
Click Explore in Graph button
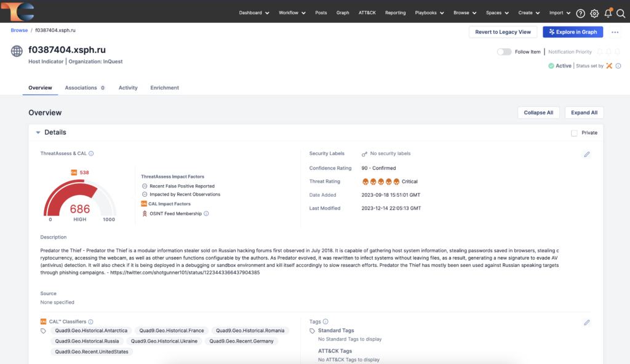point(573,32)
